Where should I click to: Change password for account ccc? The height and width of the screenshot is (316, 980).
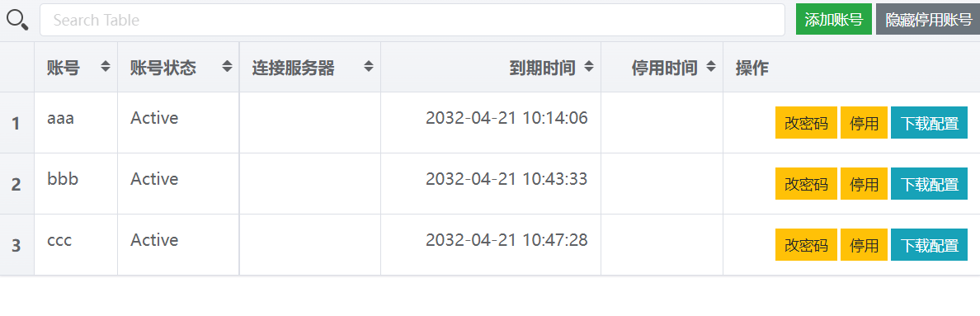806,245
